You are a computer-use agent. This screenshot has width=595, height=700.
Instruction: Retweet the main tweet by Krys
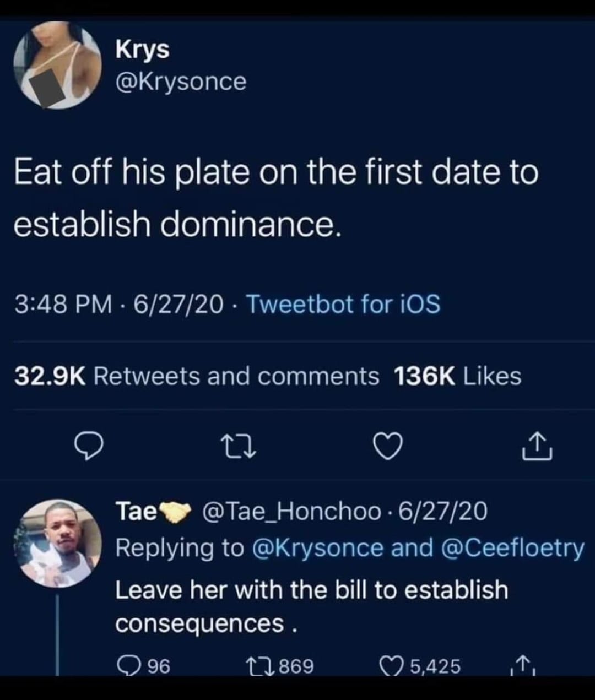[x=239, y=447]
